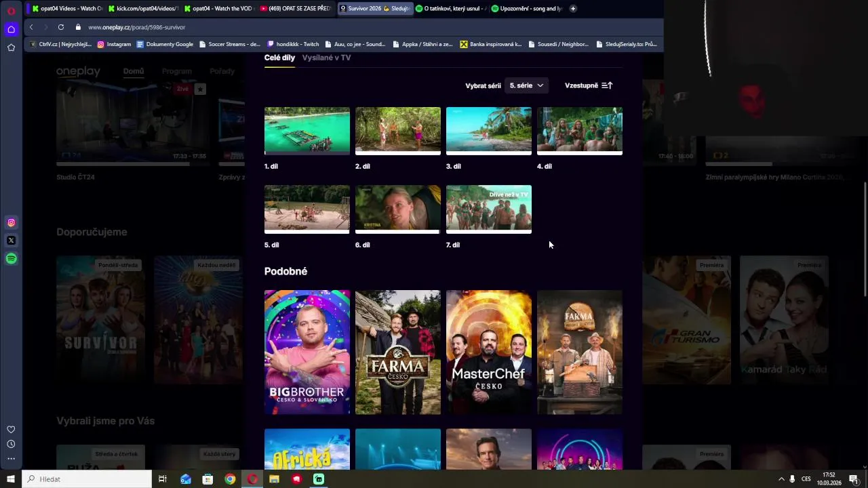
Task: Open taskbar clock showing 17:52
Action: [829, 479]
